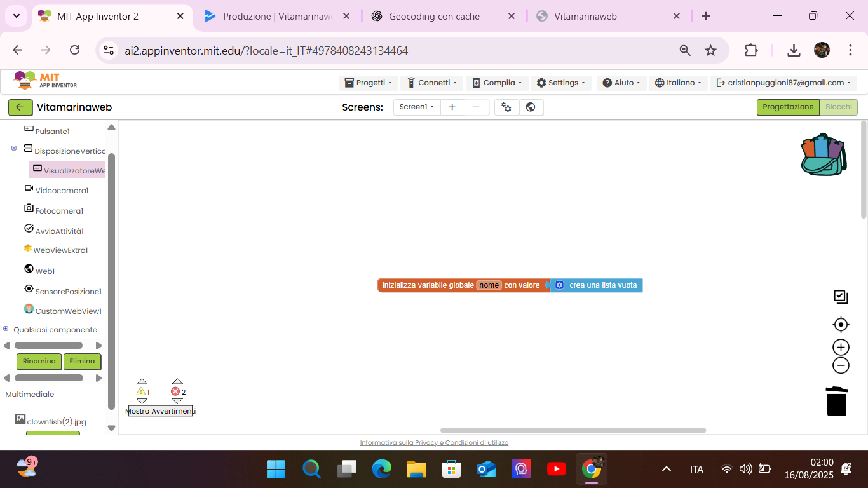Open the backpack in the blocks workspace

pos(824,154)
